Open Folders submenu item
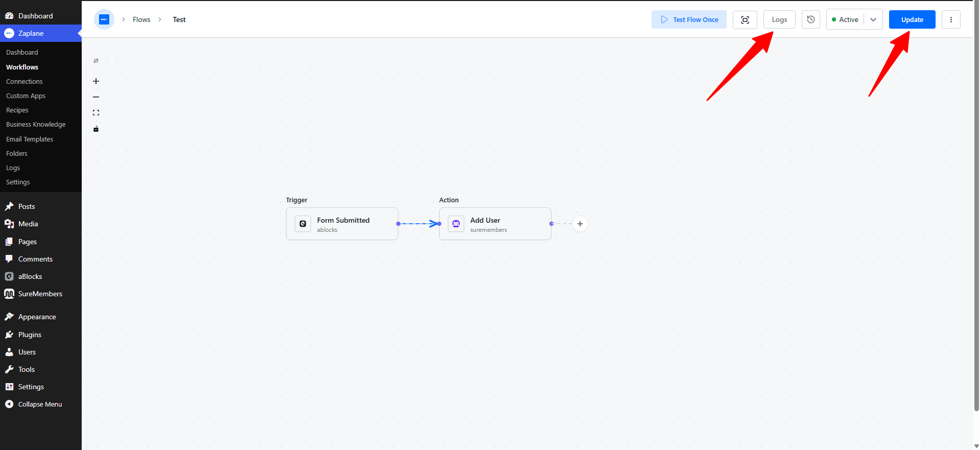980x450 pixels. click(x=16, y=153)
